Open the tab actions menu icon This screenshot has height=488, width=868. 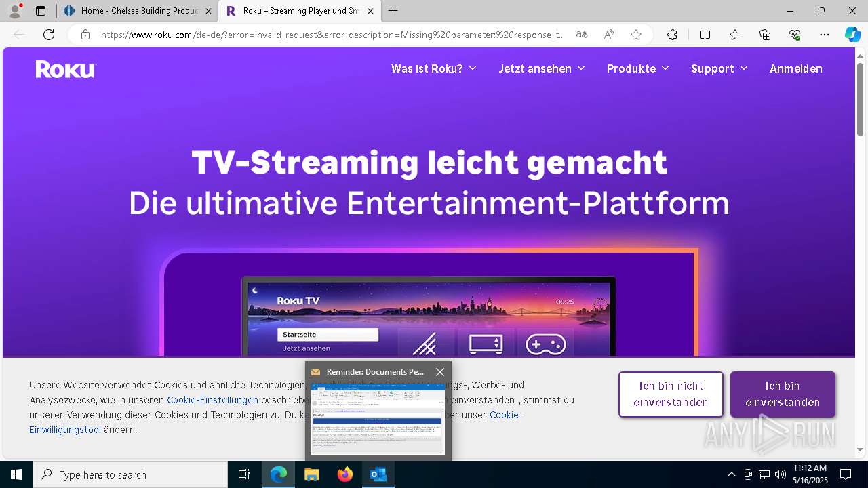41,11
